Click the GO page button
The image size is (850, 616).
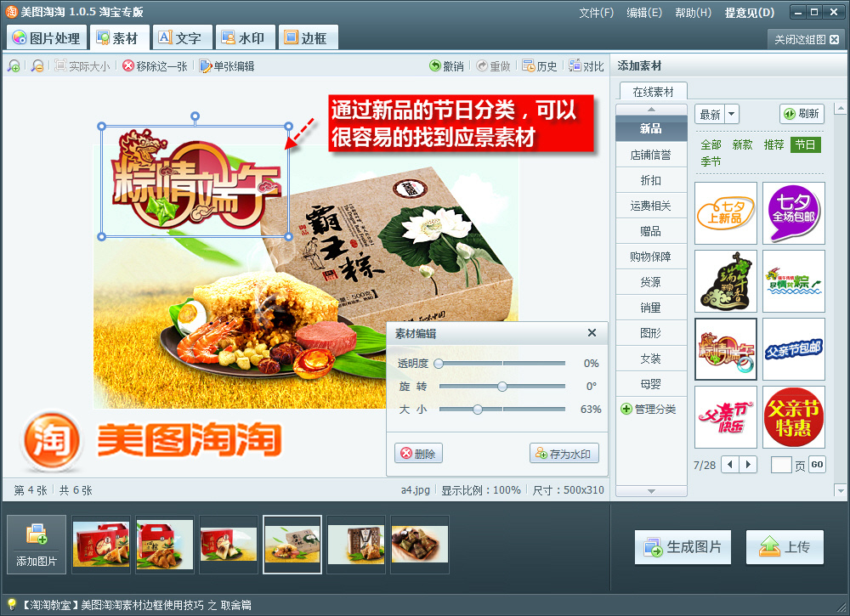point(817,464)
